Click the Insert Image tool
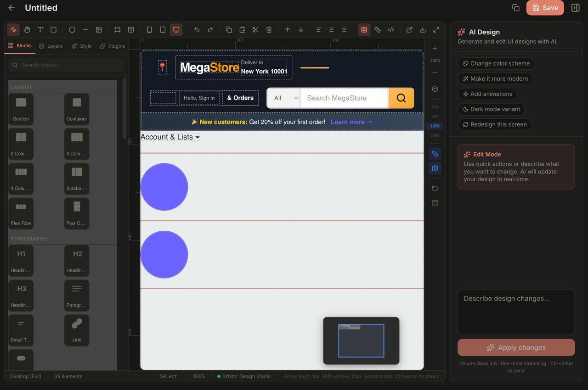This screenshot has height=390, width=588. tap(99, 30)
